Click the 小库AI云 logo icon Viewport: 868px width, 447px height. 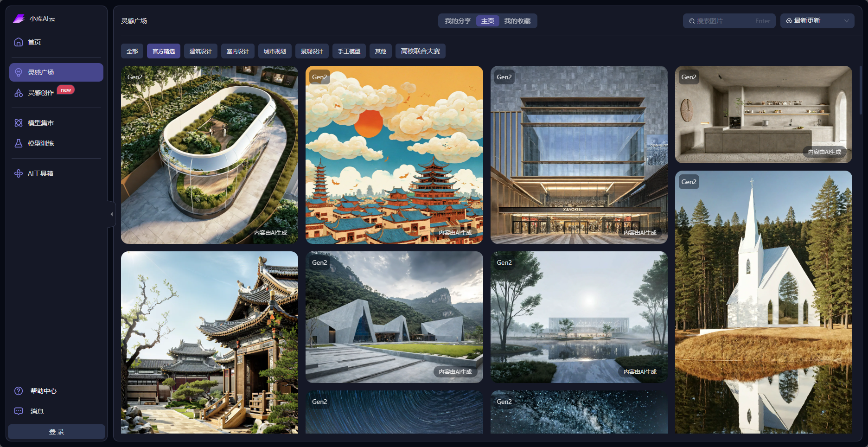point(19,19)
